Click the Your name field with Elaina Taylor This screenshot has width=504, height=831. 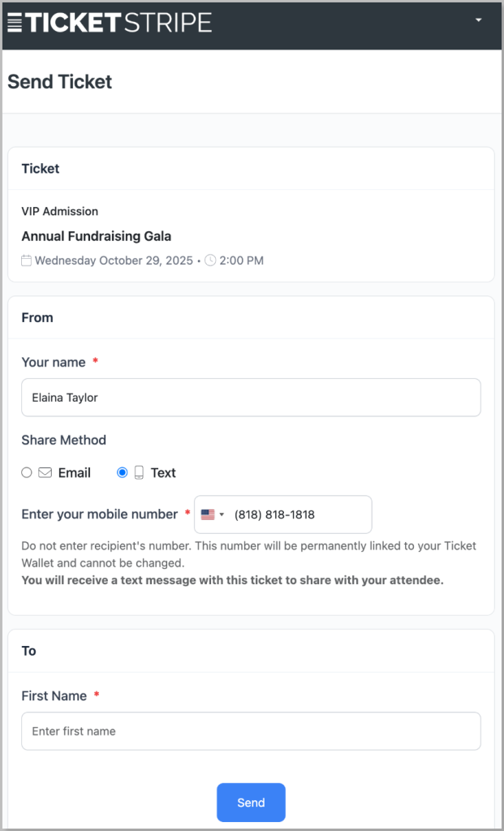point(251,398)
